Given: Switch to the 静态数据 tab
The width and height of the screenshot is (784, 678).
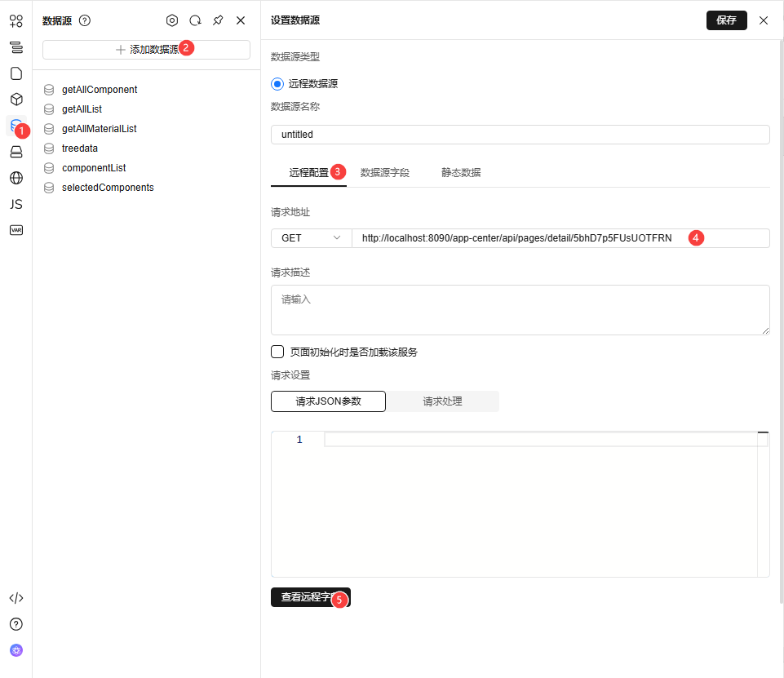Looking at the screenshot, I should coord(461,172).
